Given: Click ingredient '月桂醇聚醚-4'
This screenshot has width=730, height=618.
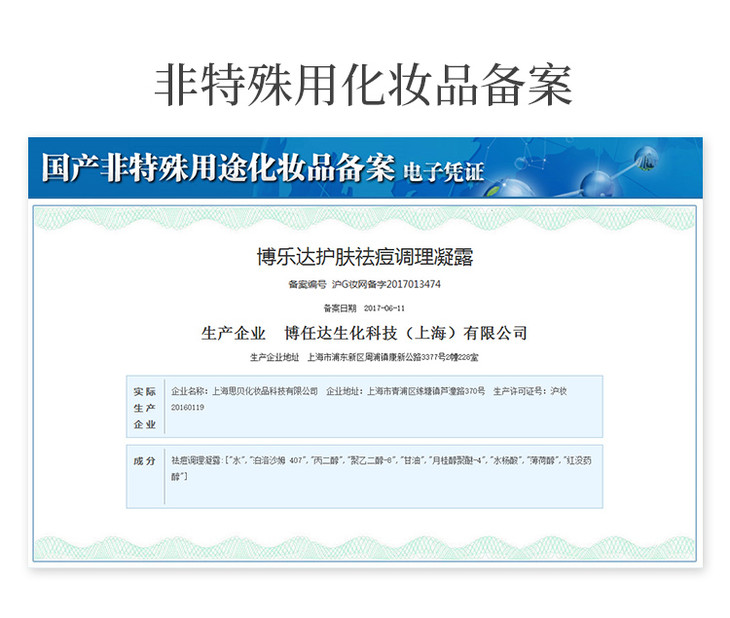Looking at the screenshot, I should click(456, 460).
